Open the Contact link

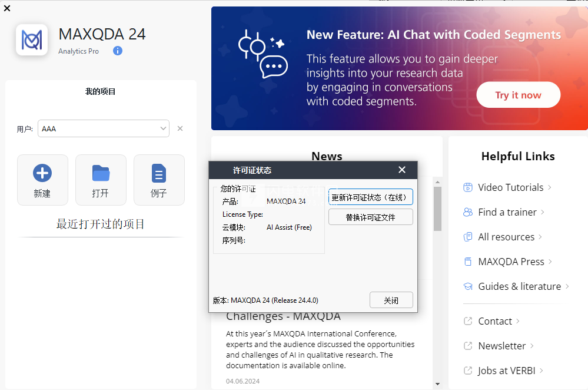point(495,321)
